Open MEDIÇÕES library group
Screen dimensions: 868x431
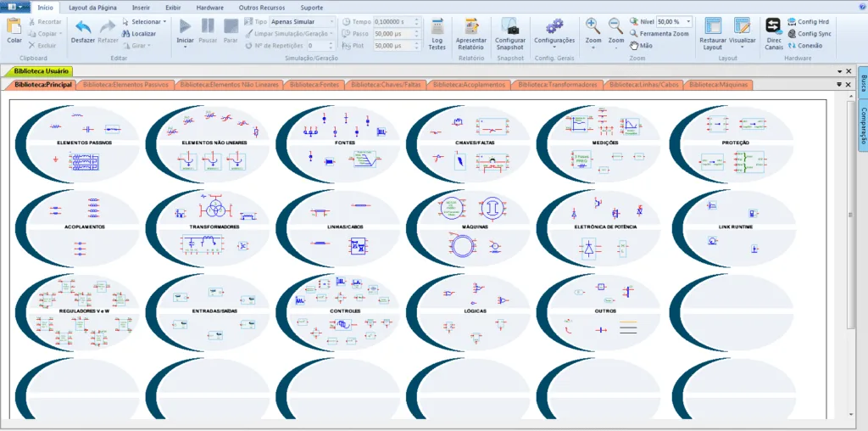[598, 143]
